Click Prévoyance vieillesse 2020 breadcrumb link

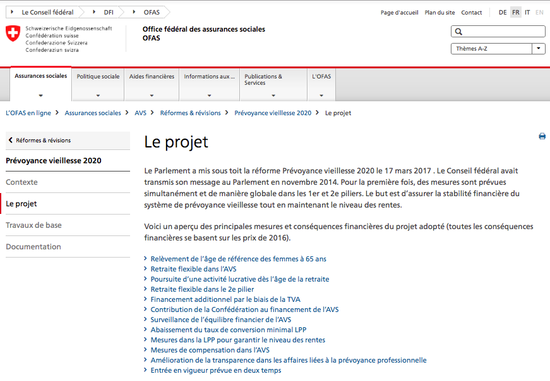273,113
